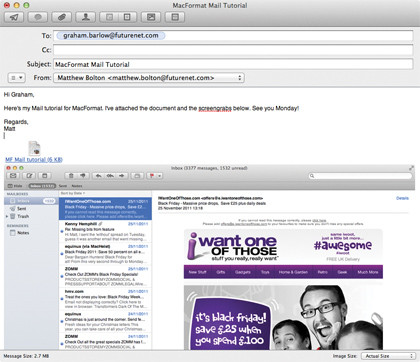The height and width of the screenshot is (362, 420).
Task: Click Hide mailbox list button in embedded screenshot
Action: pos(15,186)
